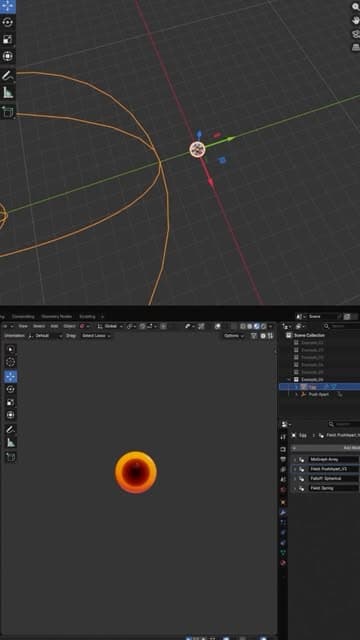Select the Transform tool in the enlarged top view
This screenshot has width=360, height=640.
pos(8,56)
